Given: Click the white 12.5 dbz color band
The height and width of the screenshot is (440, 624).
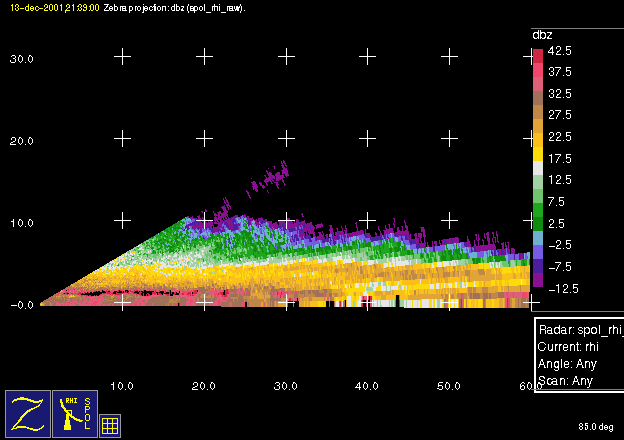Looking at the screenshot, I should point(537,178).
